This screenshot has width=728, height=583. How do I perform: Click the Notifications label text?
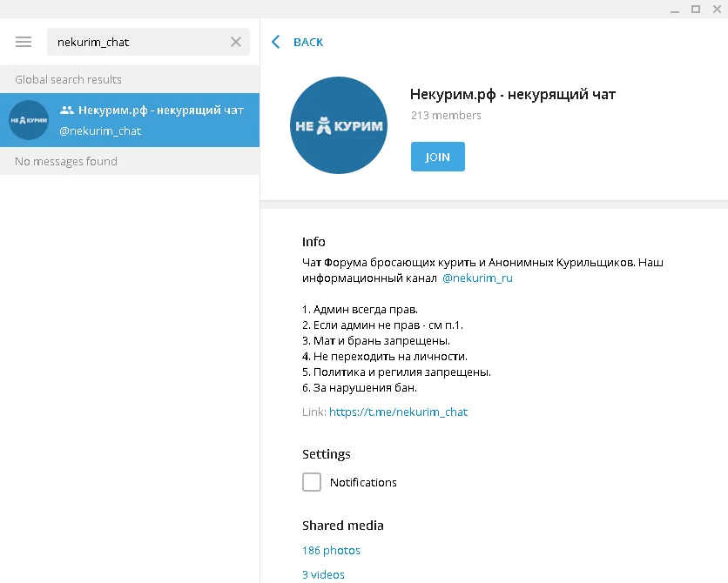363,482
